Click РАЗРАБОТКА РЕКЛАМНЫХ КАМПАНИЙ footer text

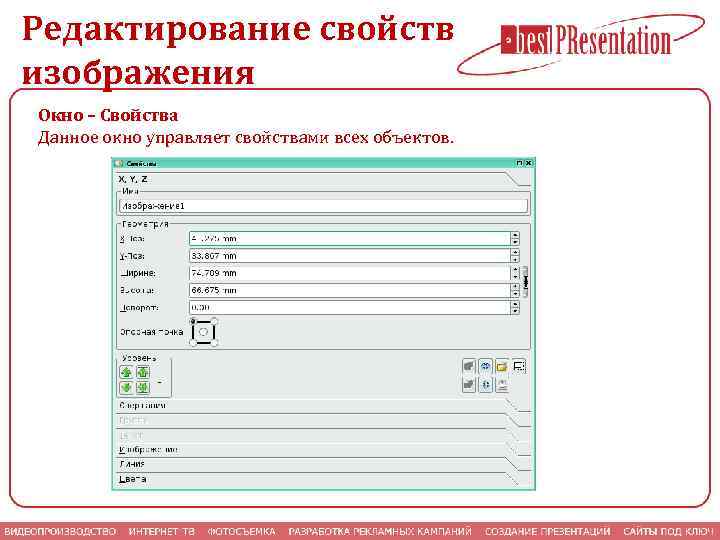tap(380, 531)
